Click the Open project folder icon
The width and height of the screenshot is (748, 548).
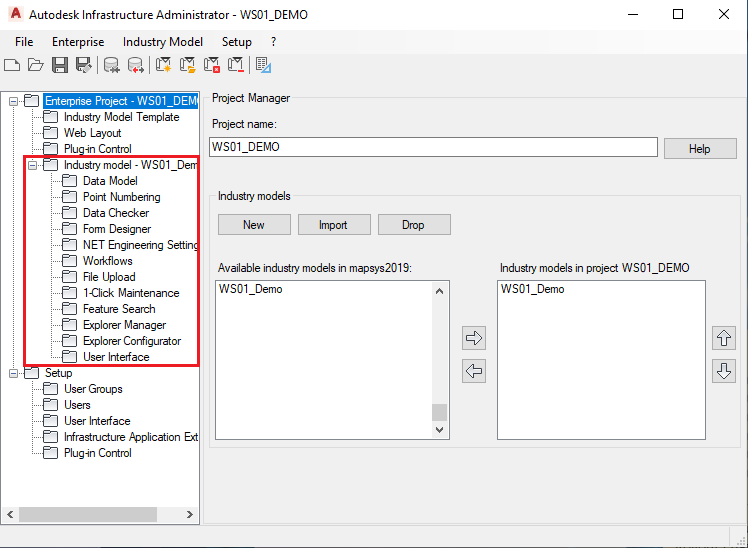pos(36,65)
